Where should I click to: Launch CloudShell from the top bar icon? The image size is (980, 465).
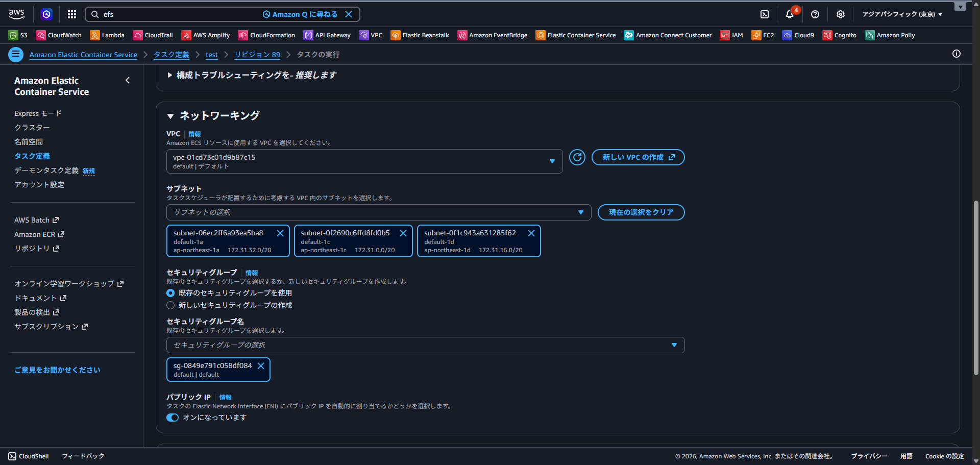[x=765, y=14]
